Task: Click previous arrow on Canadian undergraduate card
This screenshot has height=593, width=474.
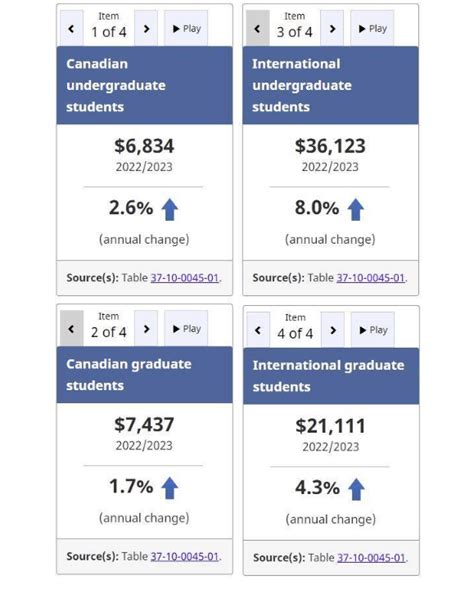Action: 71,28
